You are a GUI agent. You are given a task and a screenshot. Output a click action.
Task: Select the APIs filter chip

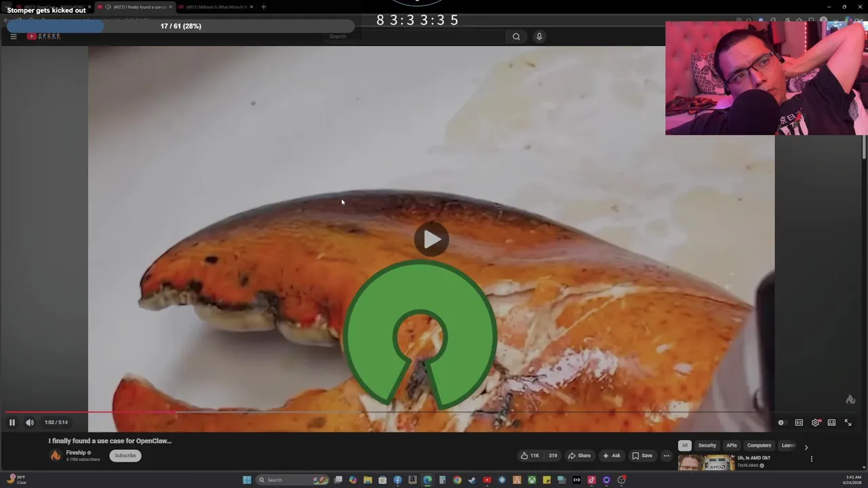(732, 445)
